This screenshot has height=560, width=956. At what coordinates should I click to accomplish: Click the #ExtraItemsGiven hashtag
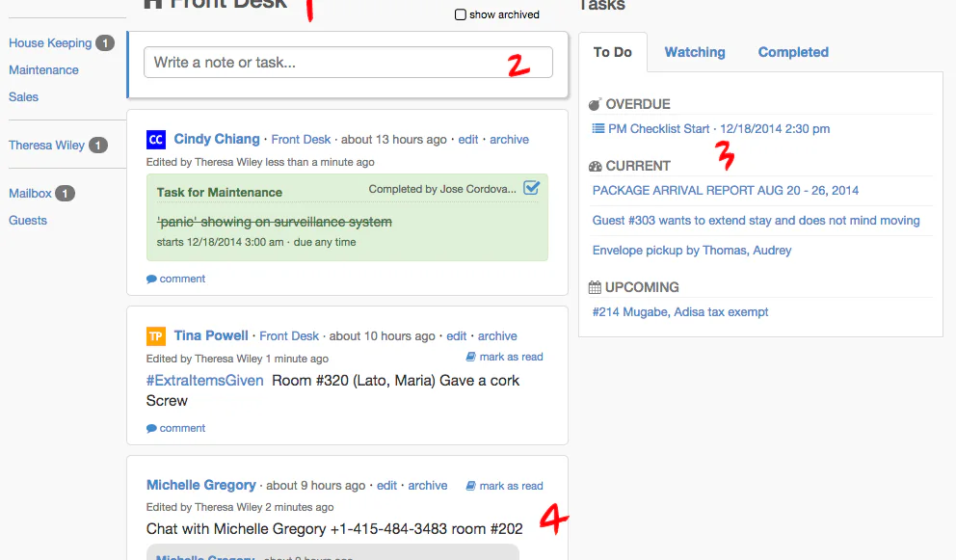coord(205,381)
